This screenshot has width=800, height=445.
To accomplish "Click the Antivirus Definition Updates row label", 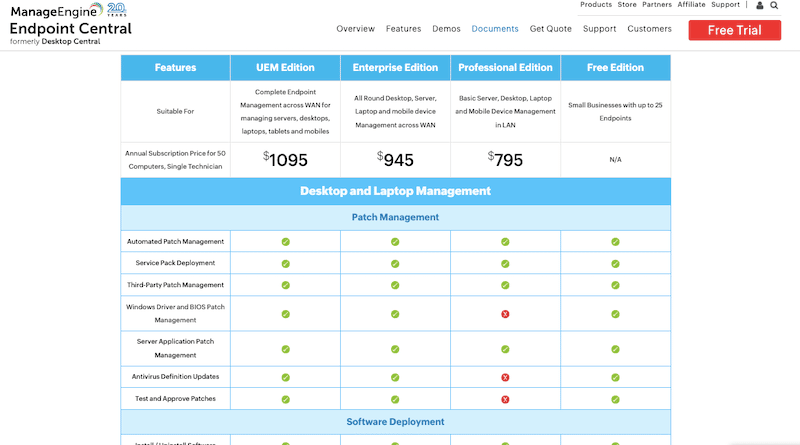I will 176,377.
